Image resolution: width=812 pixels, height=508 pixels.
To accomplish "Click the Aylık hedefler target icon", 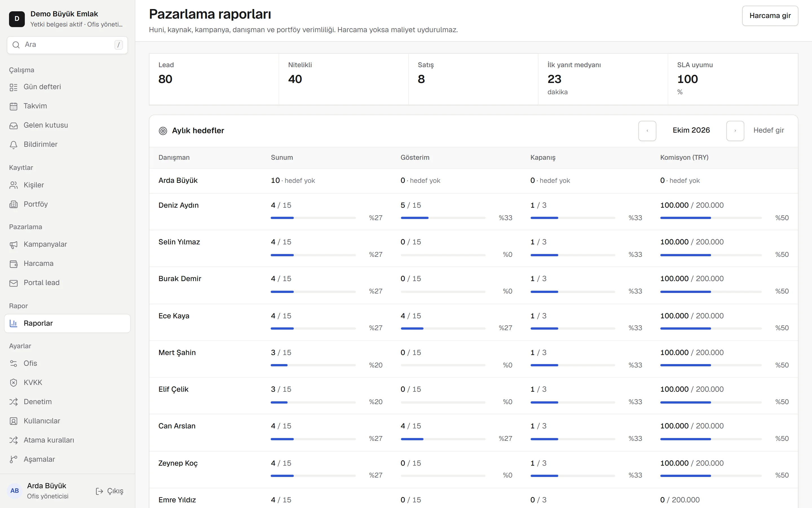I will (163, 131).
